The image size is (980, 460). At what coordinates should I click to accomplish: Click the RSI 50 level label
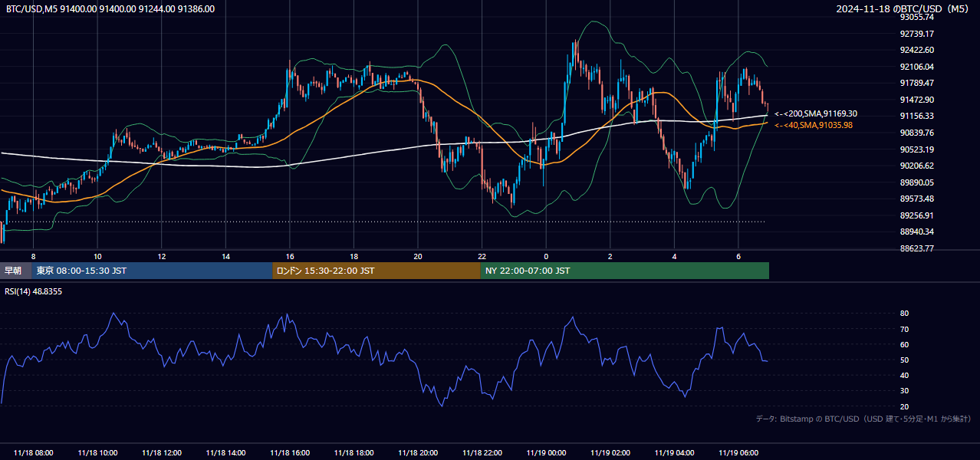(904, 360)
